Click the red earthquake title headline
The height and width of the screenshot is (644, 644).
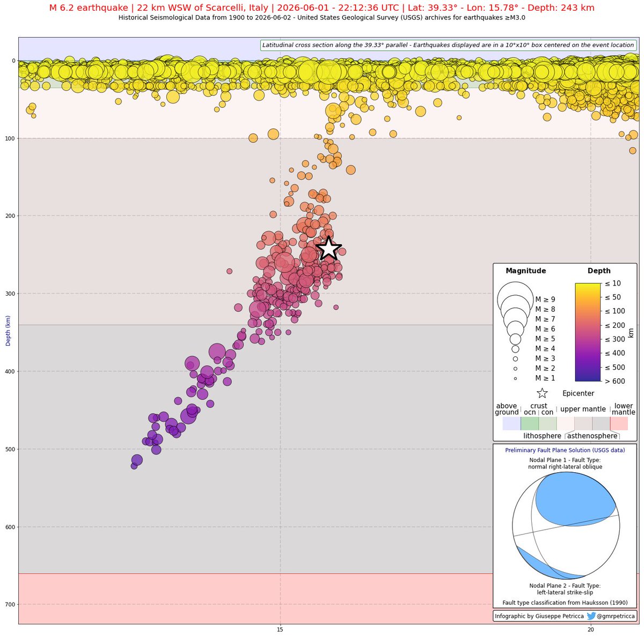322,8
